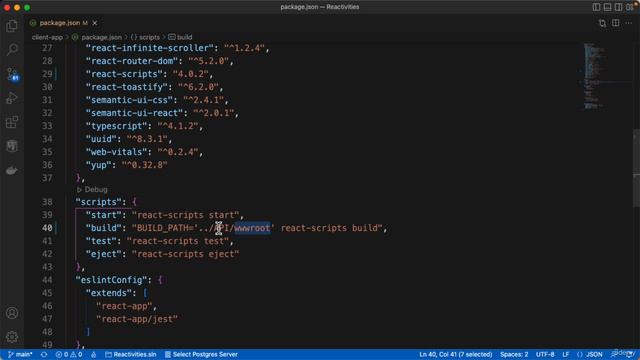Open the Run and Debug view

12,98
